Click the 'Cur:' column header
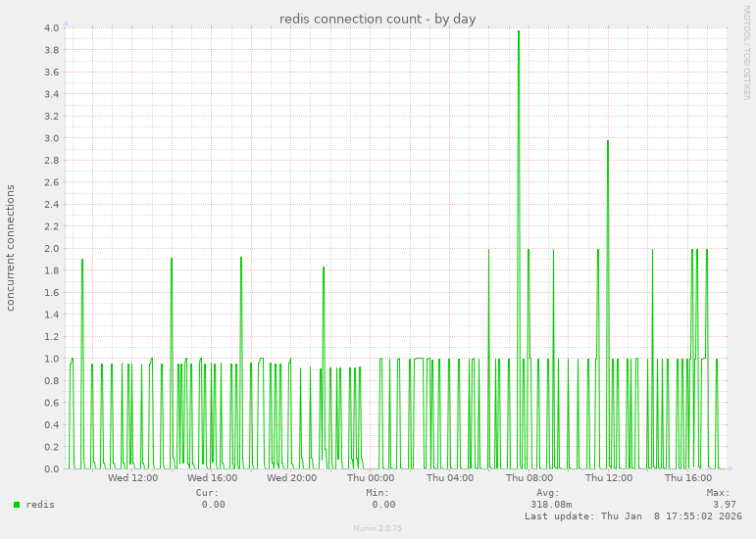The height and width of the screenshot is (539, 756). coord(207,493)
